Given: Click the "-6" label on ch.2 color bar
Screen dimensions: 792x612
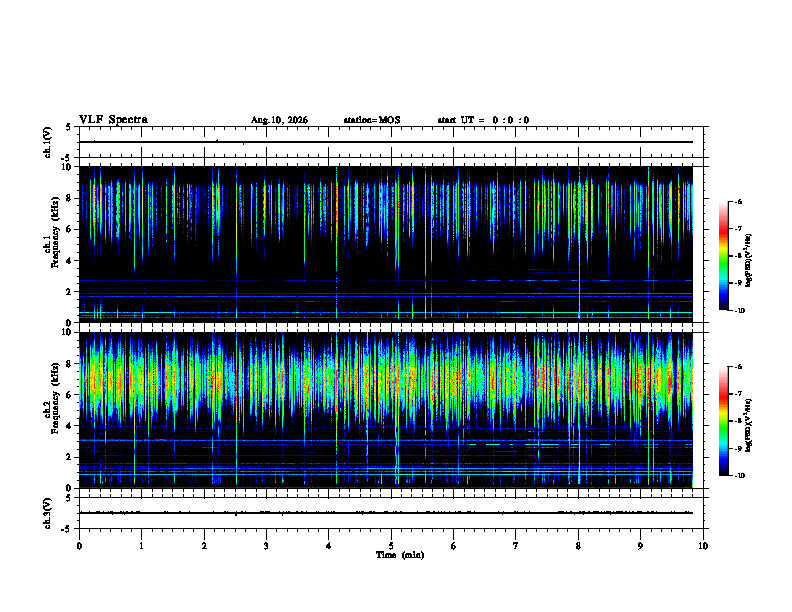Looking at the screenshot, I should [x=738, y=367].
